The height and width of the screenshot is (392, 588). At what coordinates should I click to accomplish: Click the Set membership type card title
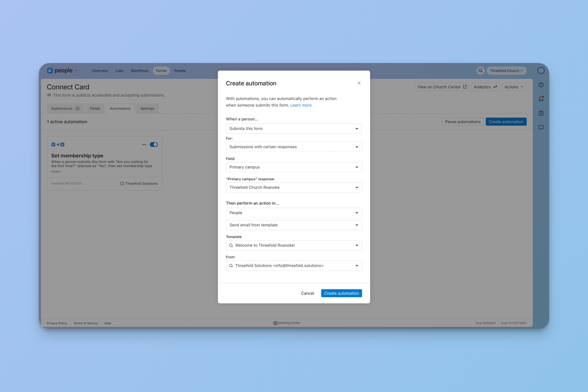pyautogui.click(x=77, y=156)
